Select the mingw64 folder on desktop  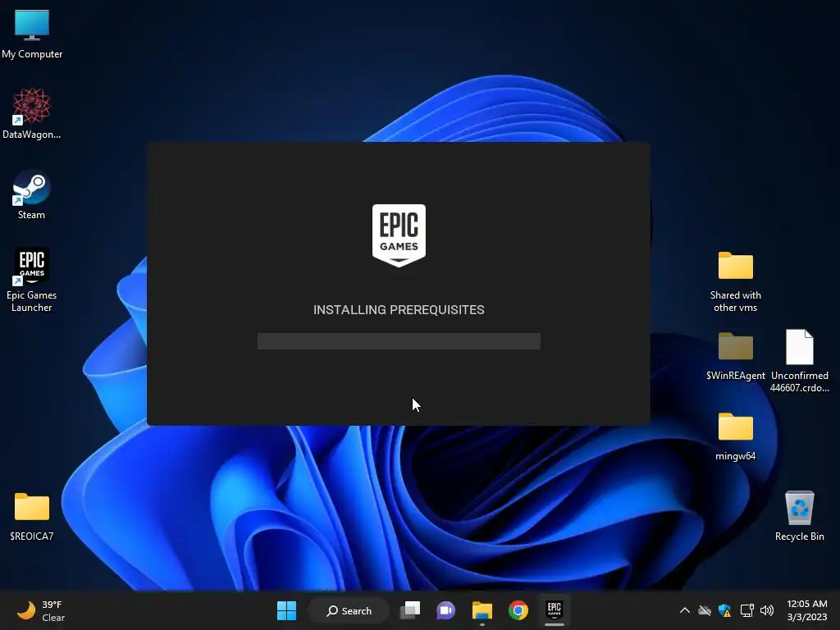[735, 436]
